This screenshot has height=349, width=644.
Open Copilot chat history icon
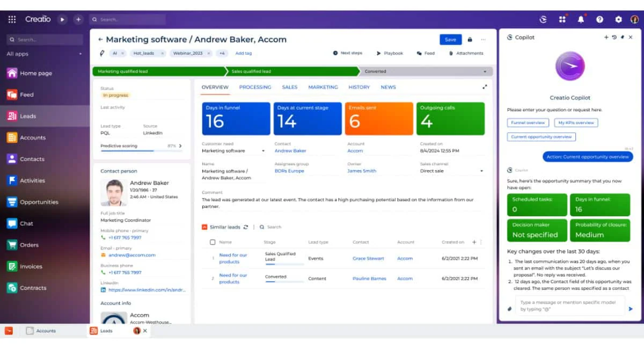(x=614, y=38)
